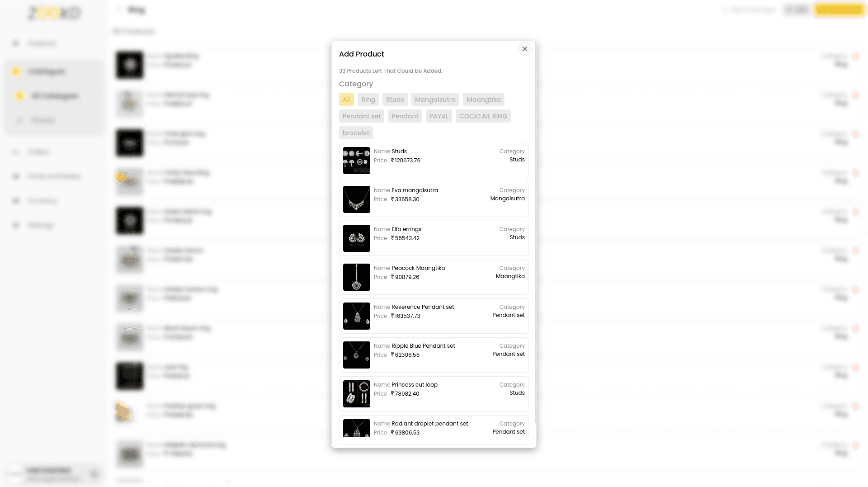Select the Peacock Maangtika product thumbnail
This screenshot has width=868, height=487.
coord(356,277)
